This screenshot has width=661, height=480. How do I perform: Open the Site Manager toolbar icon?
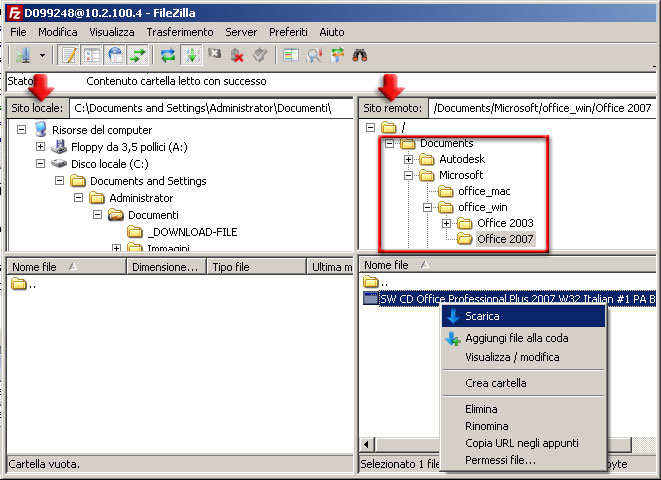pyautogui.click(x=24, y=55)
